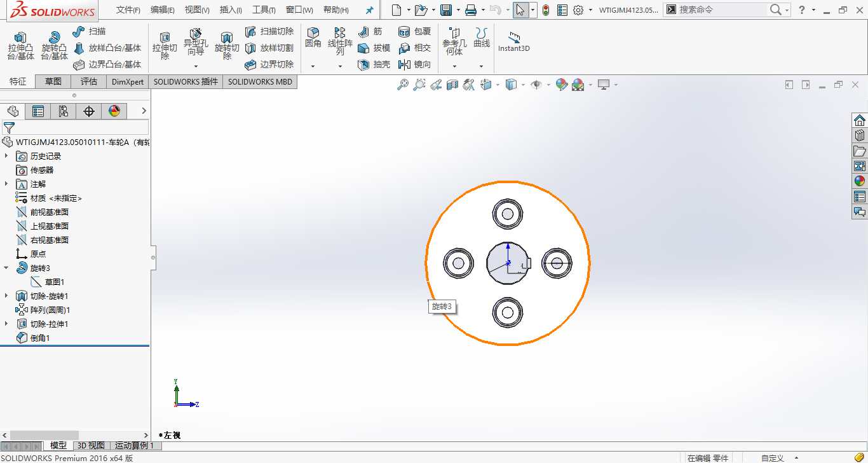Open the DisplayManager colored sphere tab
Screen dimensions: 868x463
(114, 112)
